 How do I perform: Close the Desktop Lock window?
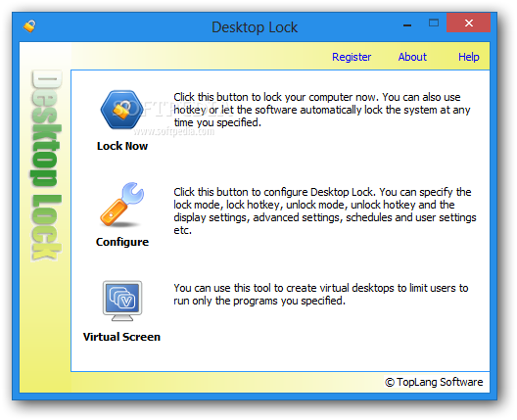(468, 23)
